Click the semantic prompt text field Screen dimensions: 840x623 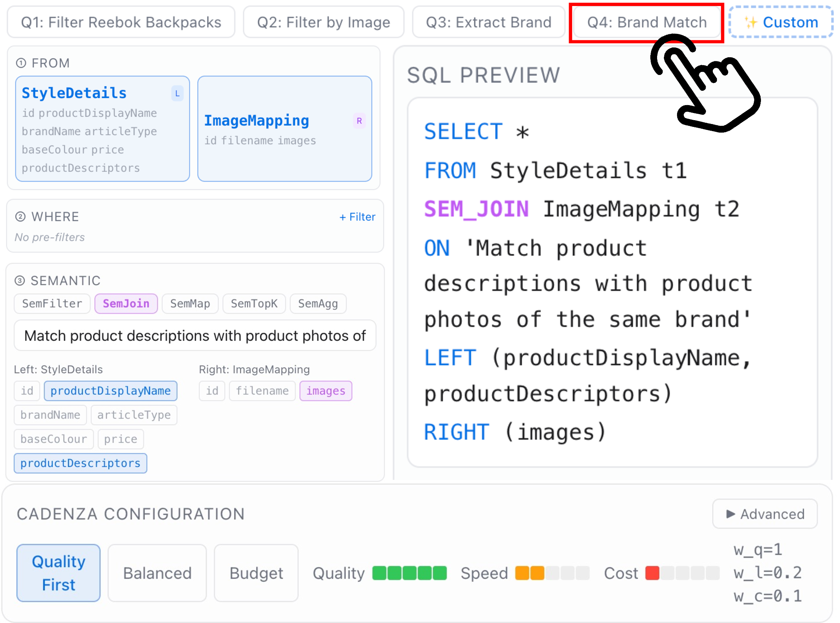point(195,336)
